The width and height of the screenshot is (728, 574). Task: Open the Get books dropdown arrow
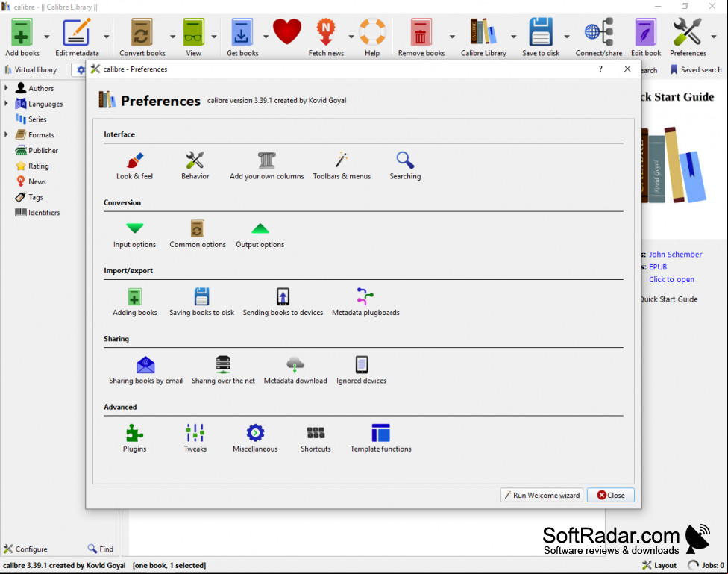(x=266, y=37)
